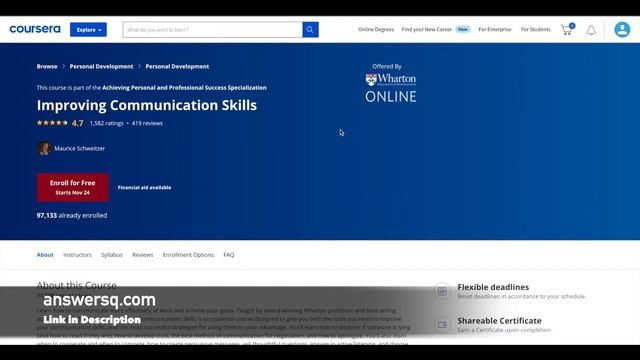Click the Flexible deadlines icon
Image resolution: width=640 pixels, height=360 pixels.
[x=442, y=291]
